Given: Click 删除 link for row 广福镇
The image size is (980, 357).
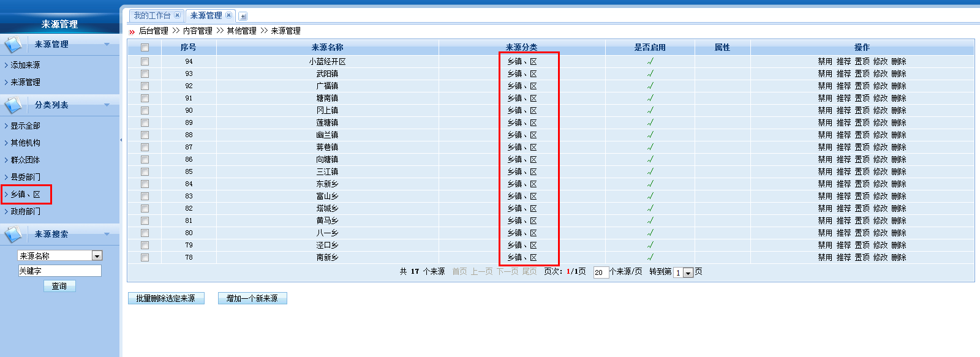Looking at the screenshot, I should click(899, 86).
